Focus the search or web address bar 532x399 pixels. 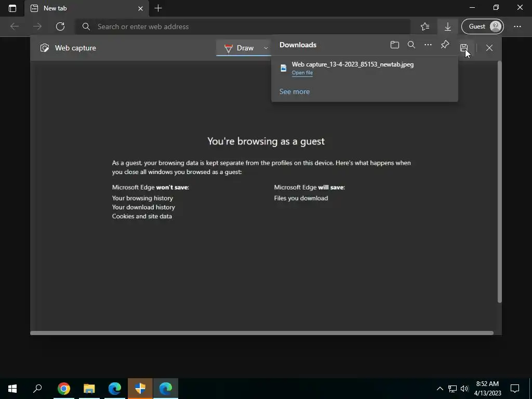coord(243,26)
